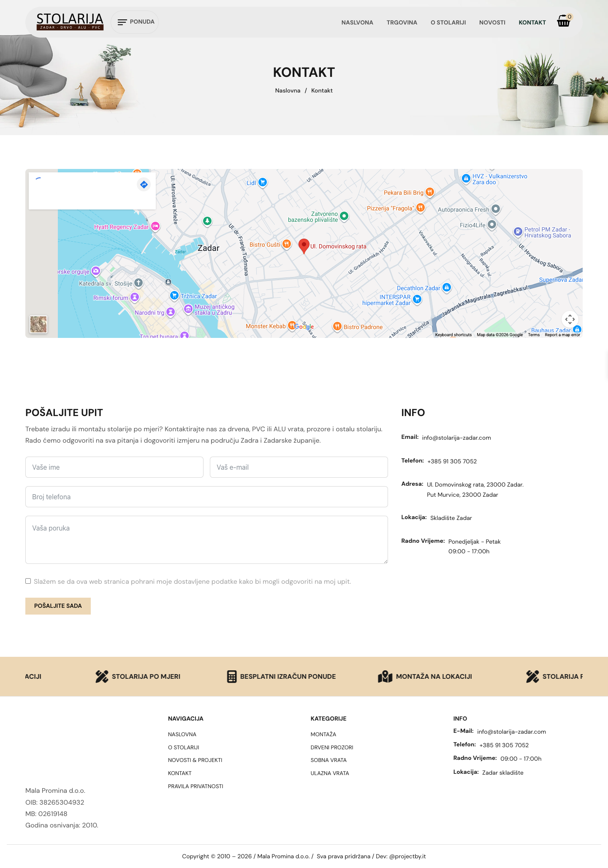Click into the Vaša poruka text area
The image size is (608, 868).
tap(206, 540)
